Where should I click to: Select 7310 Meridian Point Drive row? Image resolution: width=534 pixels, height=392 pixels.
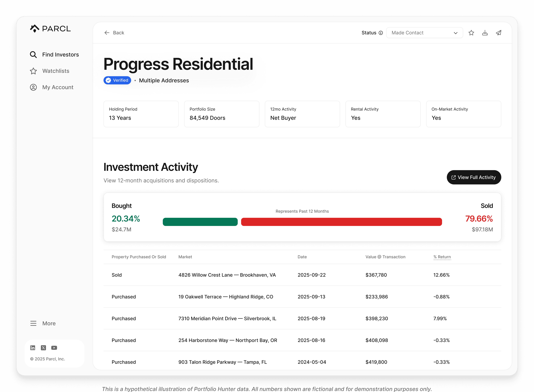(x=302, y=318)
